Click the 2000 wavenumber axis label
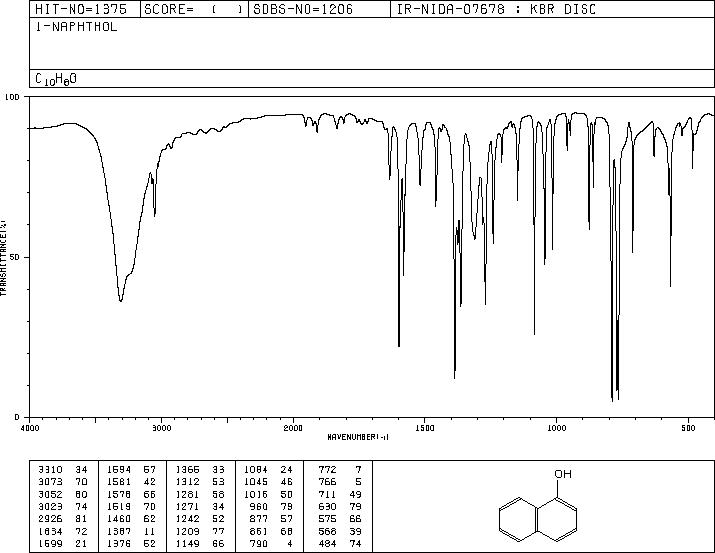This screenshot has width=715, height=553. click(x=293, y=428)
